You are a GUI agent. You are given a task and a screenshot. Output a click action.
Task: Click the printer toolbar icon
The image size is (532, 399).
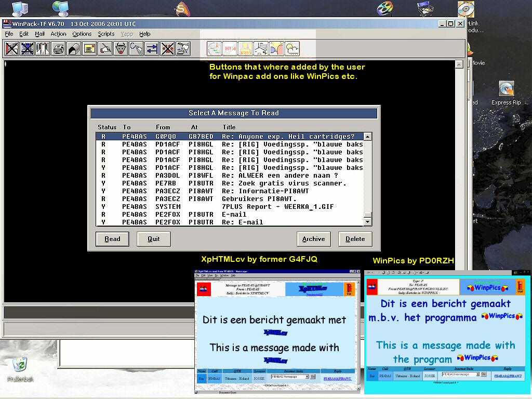tap(58, 49)
